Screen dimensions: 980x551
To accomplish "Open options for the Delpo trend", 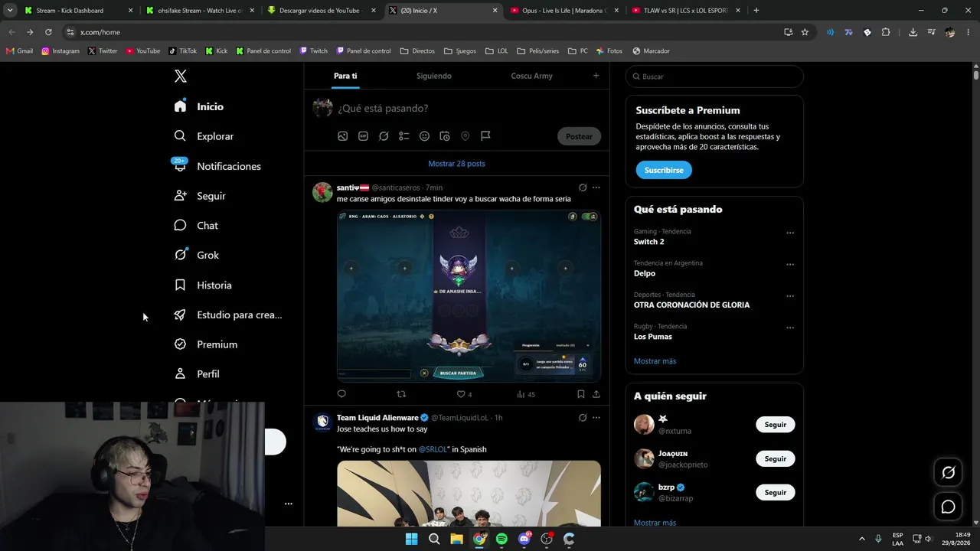I will pos(790,265).
